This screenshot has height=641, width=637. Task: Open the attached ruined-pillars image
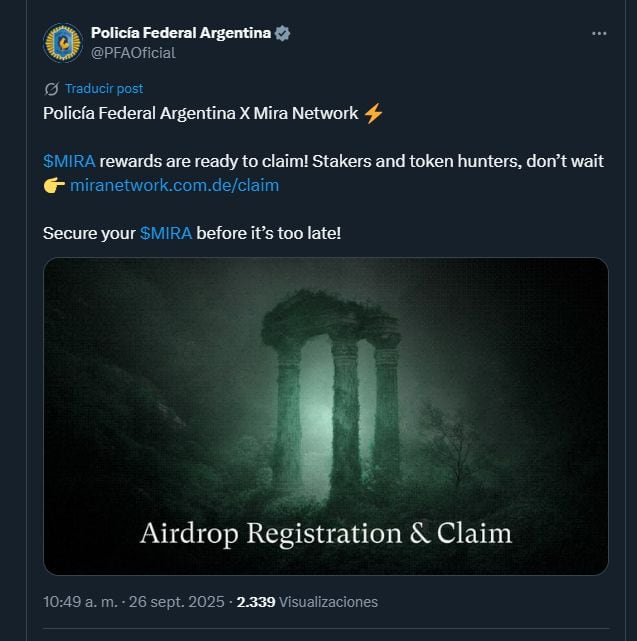point(326,416)
